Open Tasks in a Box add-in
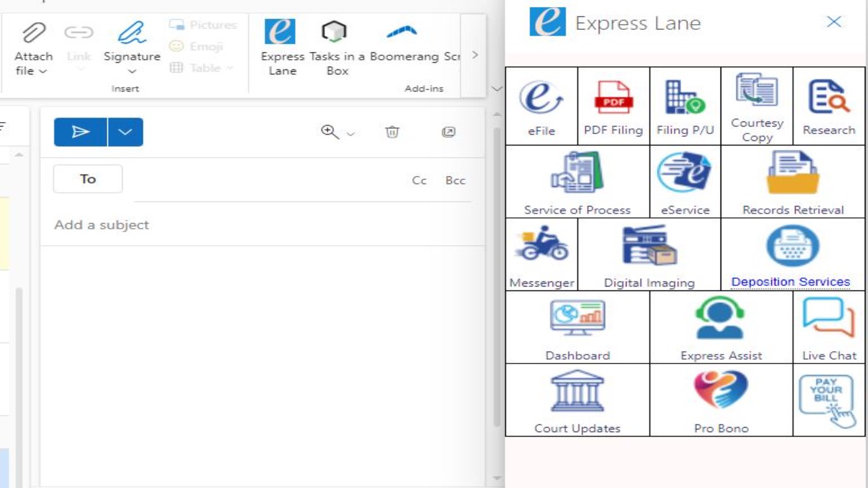 (337, 48)
